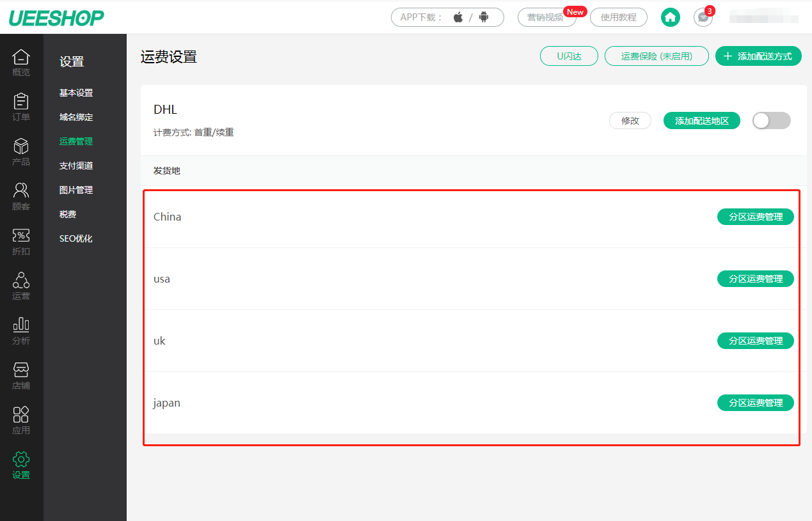Click the usa origin row text
This screenshot has height=521, width=812.
(x=162, y=279)
